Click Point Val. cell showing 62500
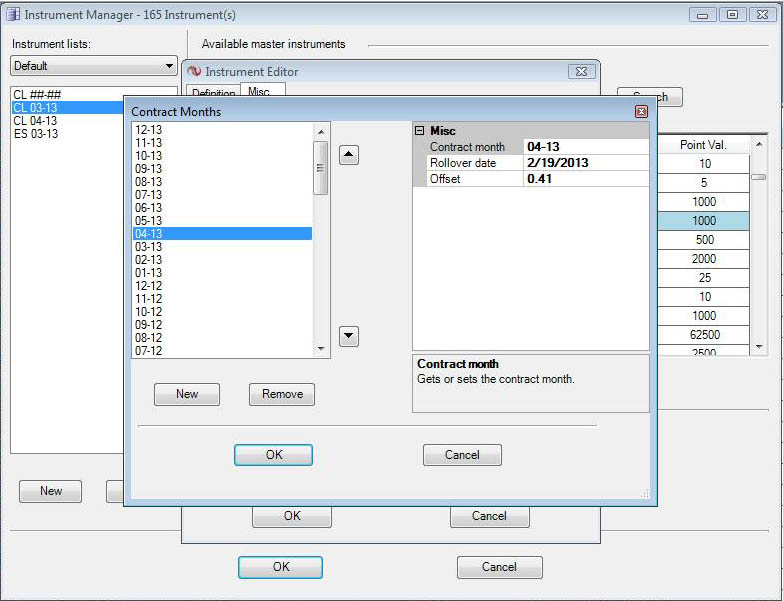 704,334
